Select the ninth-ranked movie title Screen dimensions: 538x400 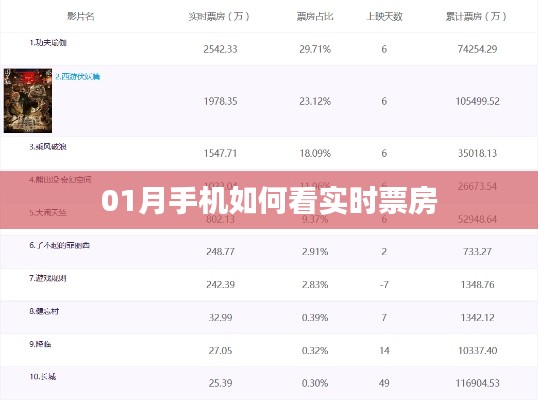click(40, 344)
